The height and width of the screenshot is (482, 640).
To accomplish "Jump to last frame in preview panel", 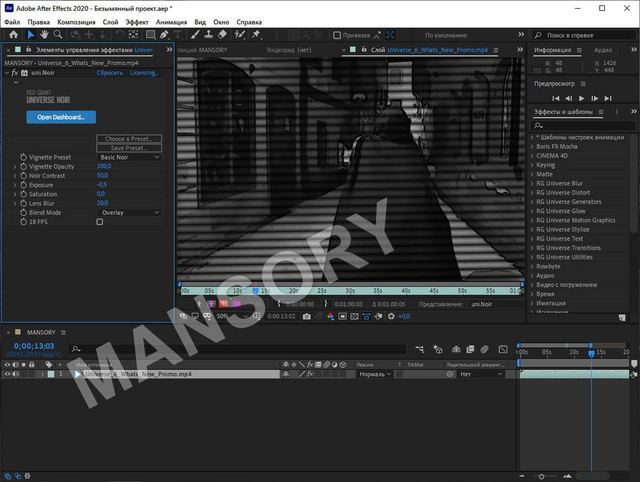I will pyautogui.click(x=609, y=98).
